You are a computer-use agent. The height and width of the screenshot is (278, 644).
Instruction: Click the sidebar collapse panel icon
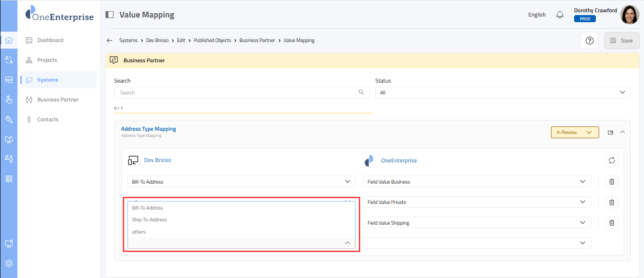(110, 15)
